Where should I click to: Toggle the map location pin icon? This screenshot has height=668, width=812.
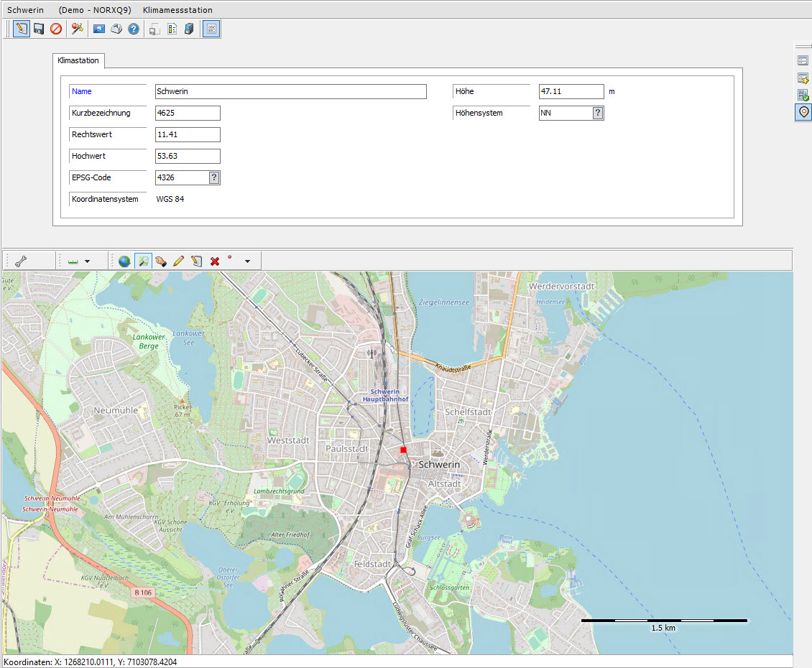point(803,112)
